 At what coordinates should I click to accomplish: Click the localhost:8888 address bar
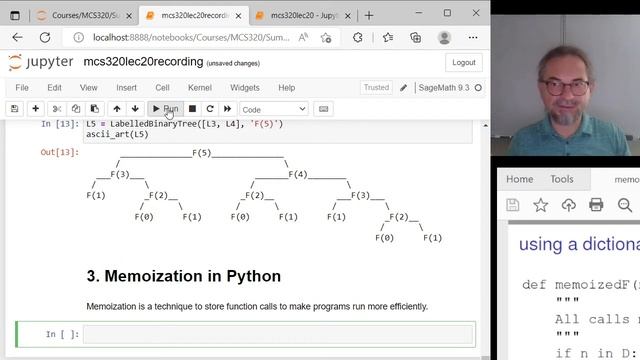pos(191,38)
